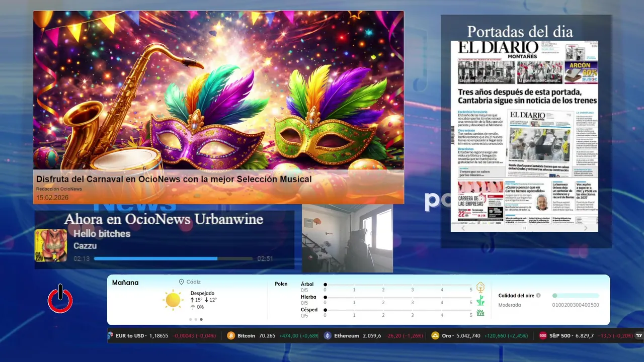Click the air quality scale bar
This screenshot has height=362, width=644.
tap(576, 296)
